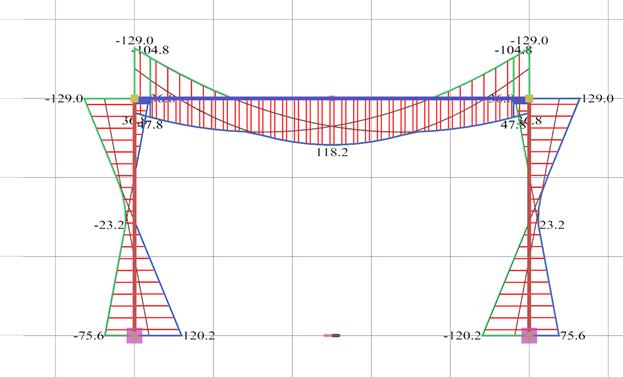Click the pink fixed support at right column base

click(x=529, y=336)
